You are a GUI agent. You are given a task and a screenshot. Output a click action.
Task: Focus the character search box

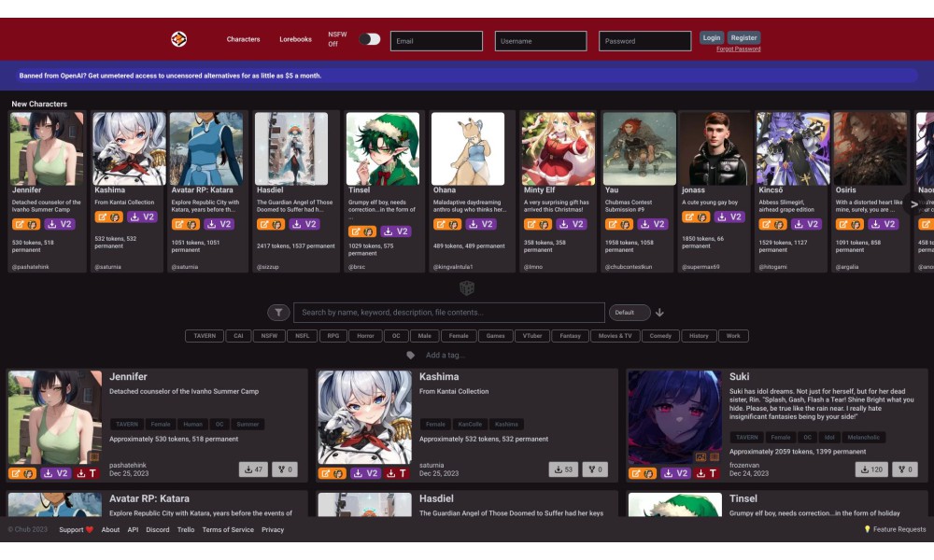coord(449,313)
